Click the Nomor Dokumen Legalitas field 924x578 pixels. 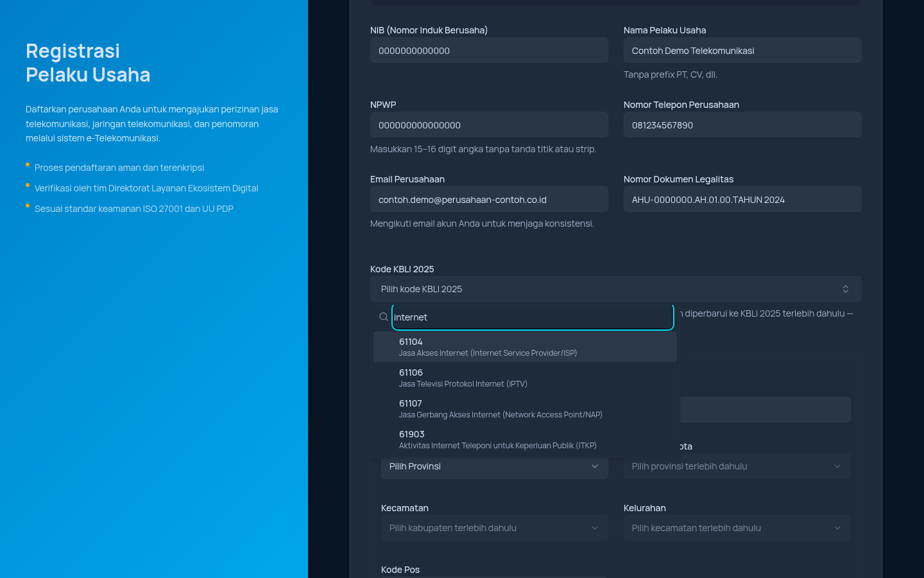tap(742, 199)
